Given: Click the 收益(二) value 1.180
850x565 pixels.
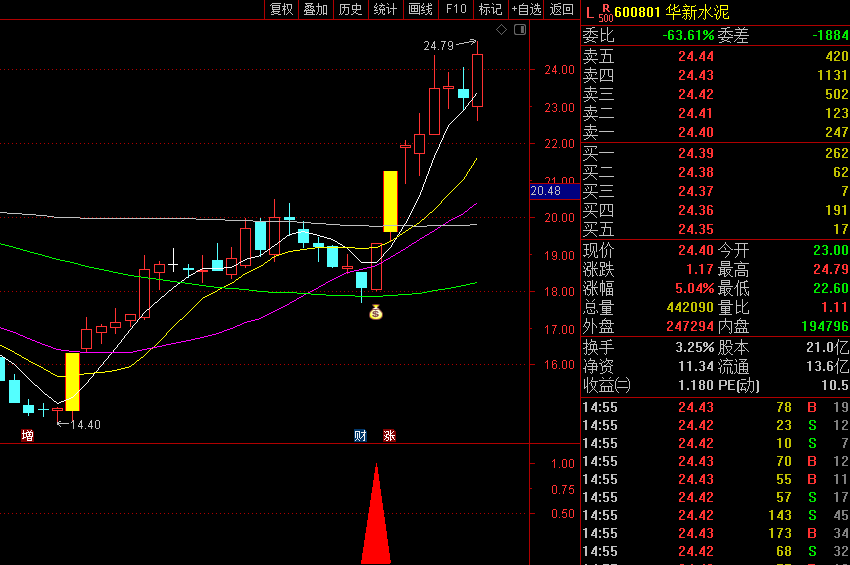Looking at the screenshot, I should [696, 385].
